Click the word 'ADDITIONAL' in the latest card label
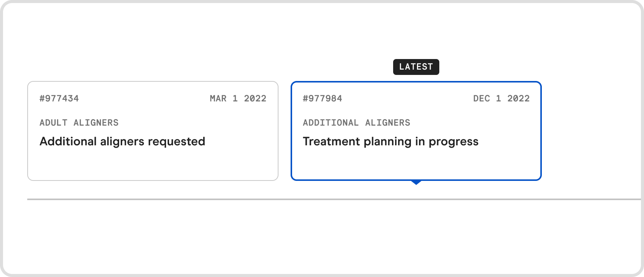 click(331, 123)
